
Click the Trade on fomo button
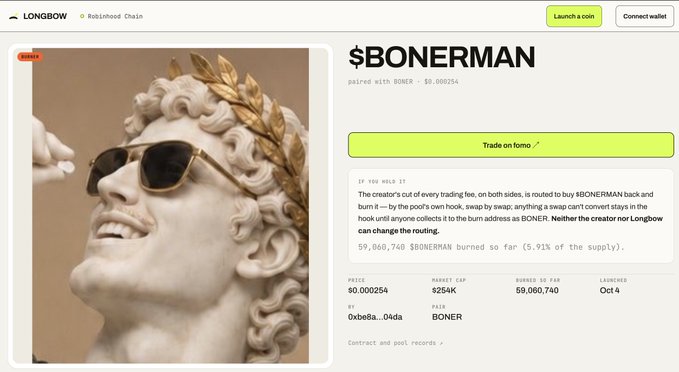(511, 145)
